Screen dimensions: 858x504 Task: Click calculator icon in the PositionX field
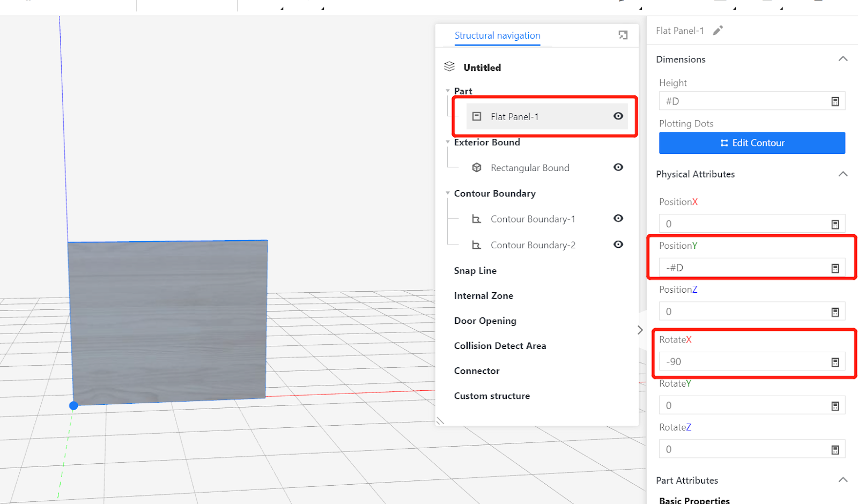835,224
